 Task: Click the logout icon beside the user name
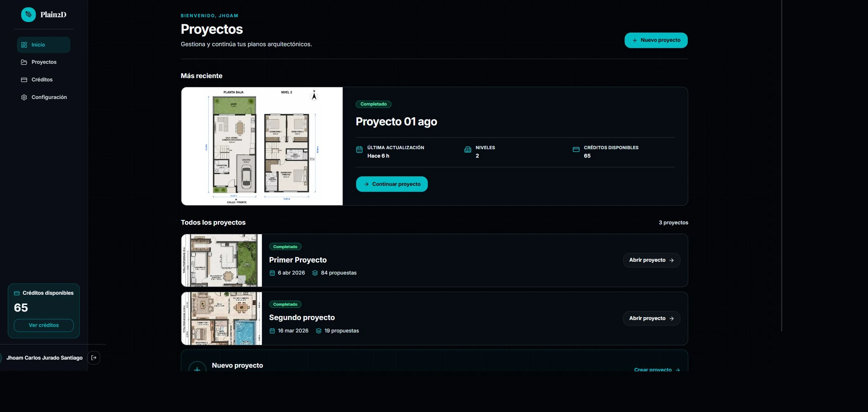(x=94, y=358)
